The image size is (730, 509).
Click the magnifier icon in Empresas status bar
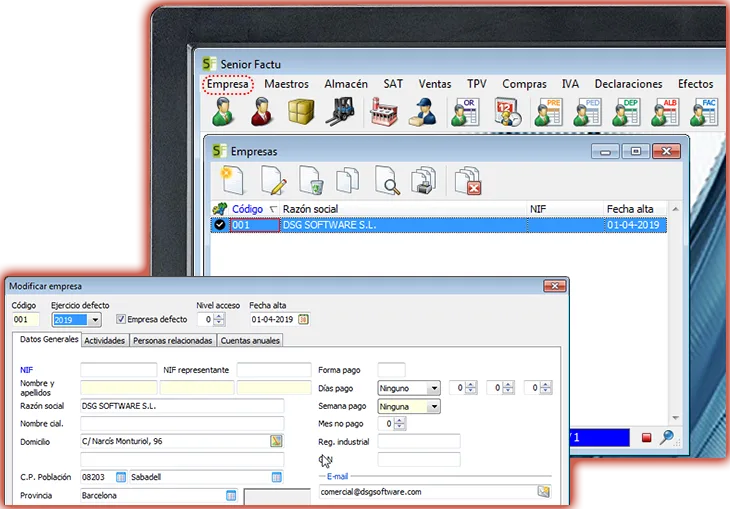tap(667, 437)
